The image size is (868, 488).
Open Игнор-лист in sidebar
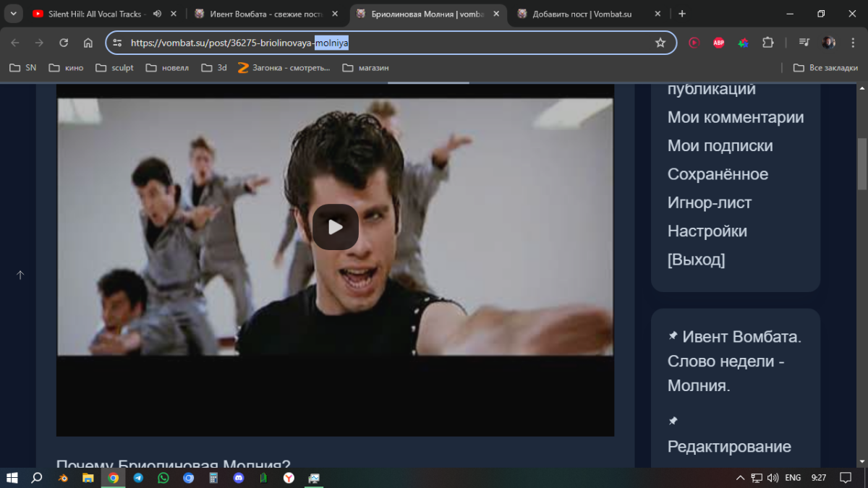tap(710, 203)
